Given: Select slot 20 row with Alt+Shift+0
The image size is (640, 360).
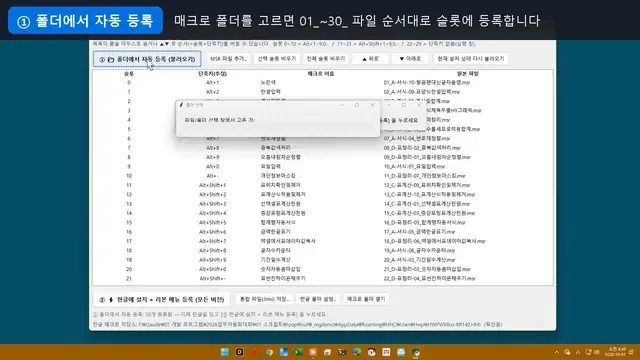Looking at the screenshot, I should pyautogui.click(x=322, y=269).
